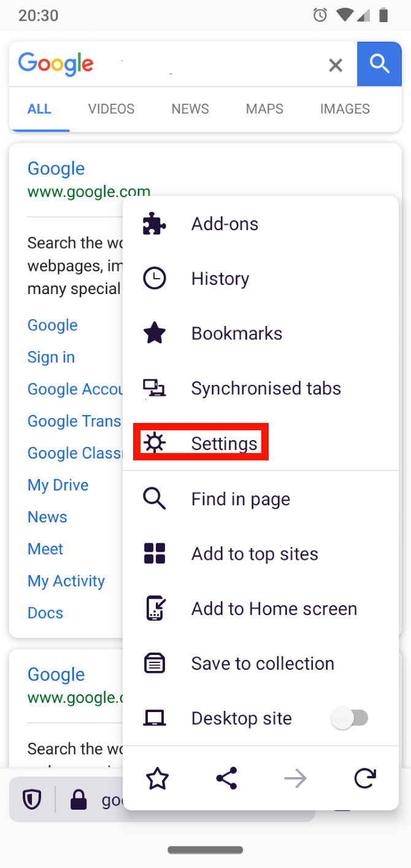The width and height of the screenshot is (411, 868).
Task: Choose Add to Home screen
Action: pos(274,609)
